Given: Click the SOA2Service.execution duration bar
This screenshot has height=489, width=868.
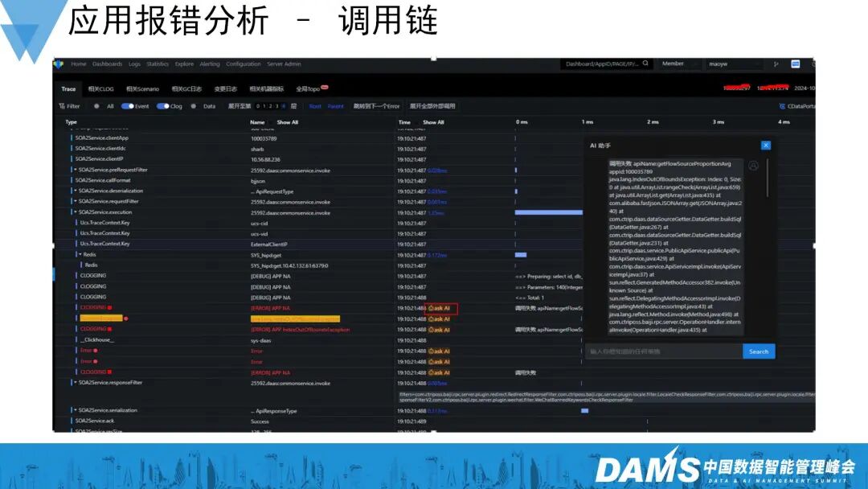Looking at the screenshot, I should click(549, 212).
